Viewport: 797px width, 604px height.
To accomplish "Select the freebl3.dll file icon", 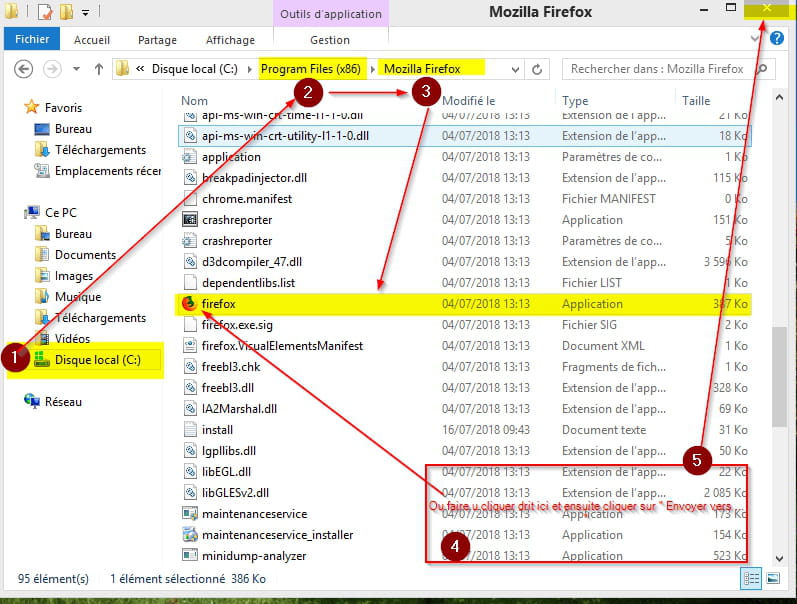I will tap(190, 387).
